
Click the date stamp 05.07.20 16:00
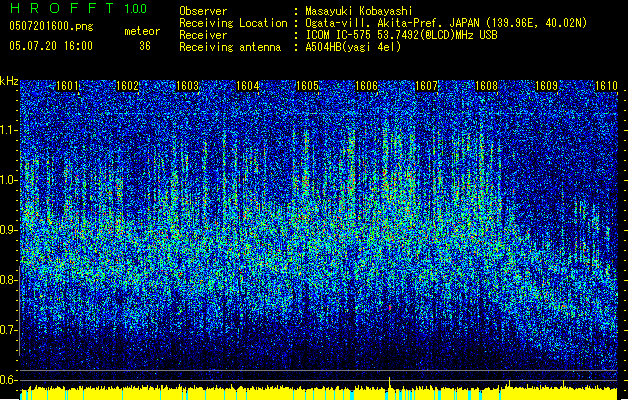point(51,45)
